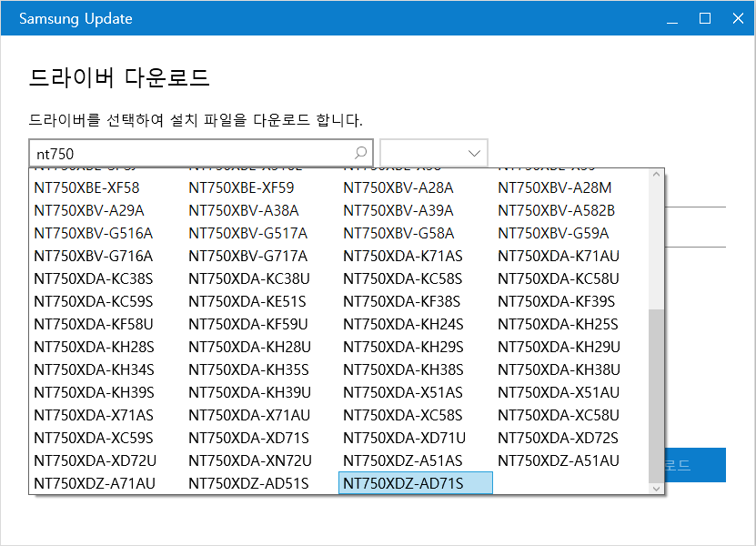Image resolution: width=756 pixels, height=546 pixels.
Task: Select model NT750XDA-X71AS
Action: click(94, 414)
